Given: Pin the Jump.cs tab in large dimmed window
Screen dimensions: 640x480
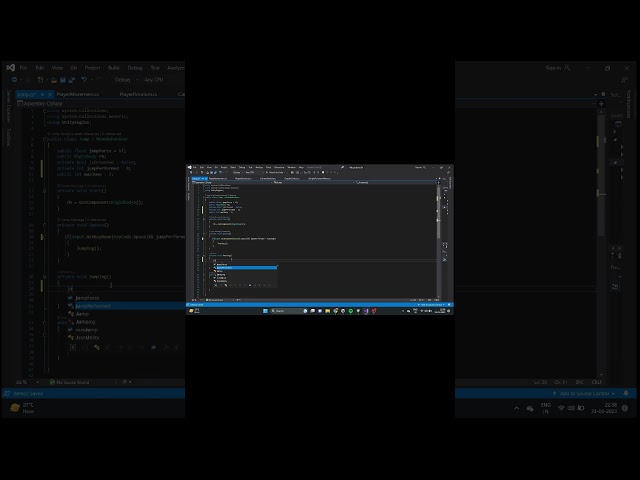Looking at the screenshot, I should tap(42, 94).
